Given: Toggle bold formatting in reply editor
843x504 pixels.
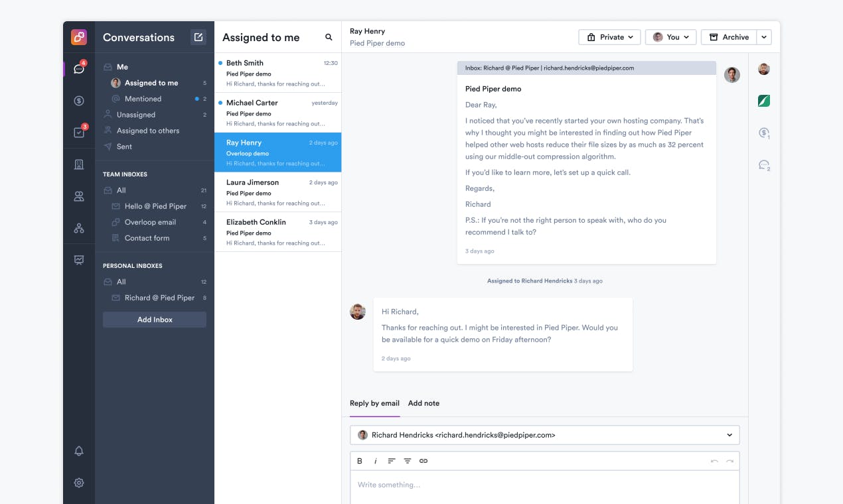Looking at the screenshot, I should [x=360, y=461].
